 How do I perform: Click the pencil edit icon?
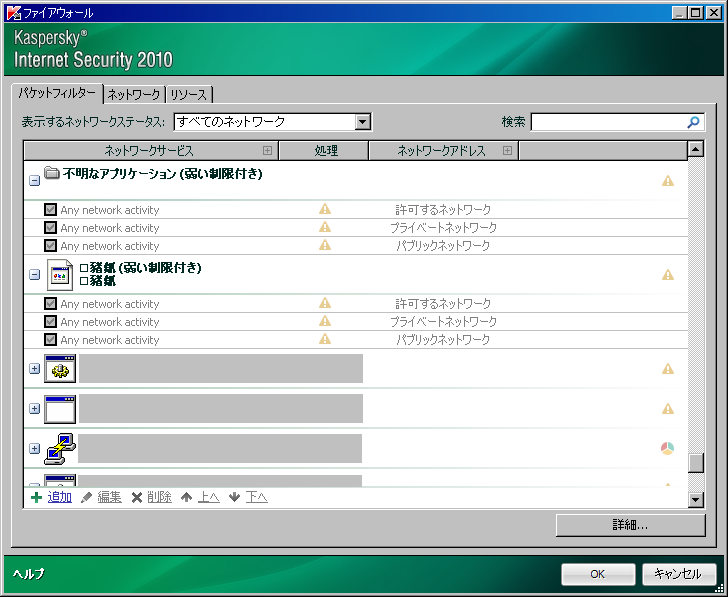point(86,498)
